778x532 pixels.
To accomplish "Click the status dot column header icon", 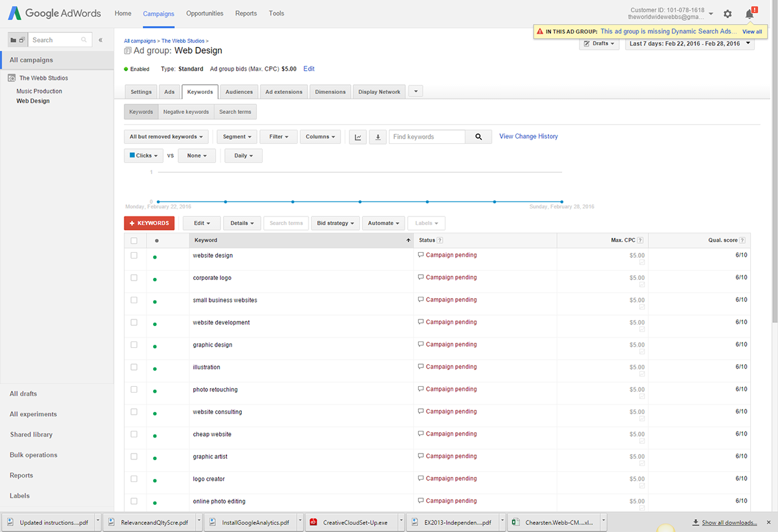I will tap(156, 240).
